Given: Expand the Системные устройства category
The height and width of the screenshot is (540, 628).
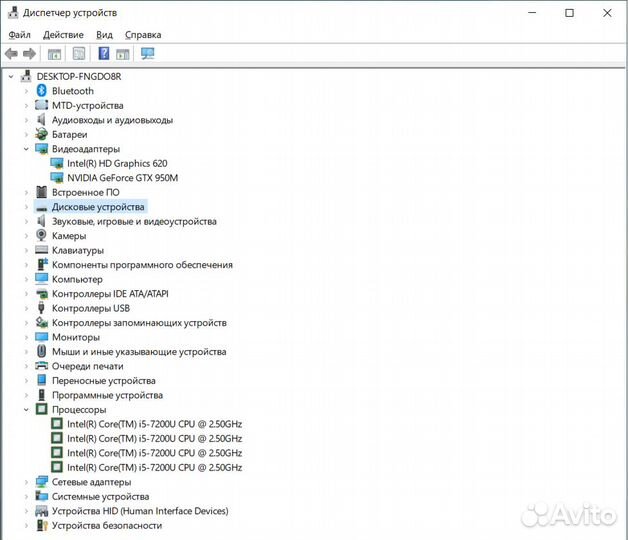Looking at the screenshot, I should click(26, 496).
